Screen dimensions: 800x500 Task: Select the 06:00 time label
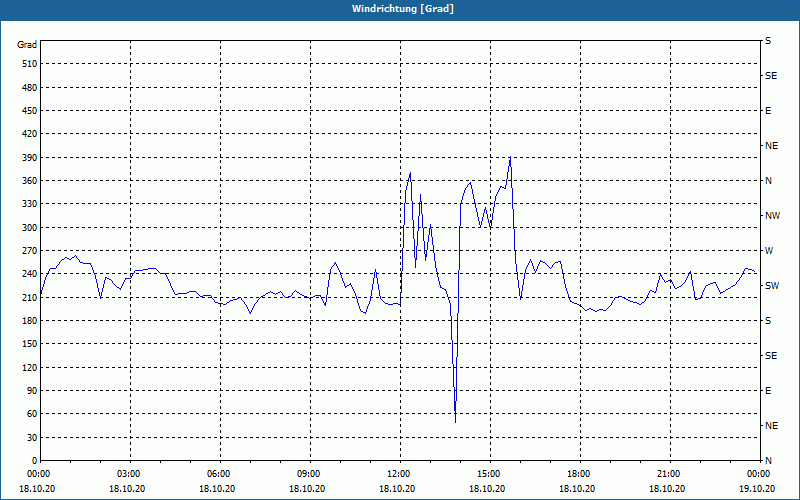point(217,474)
